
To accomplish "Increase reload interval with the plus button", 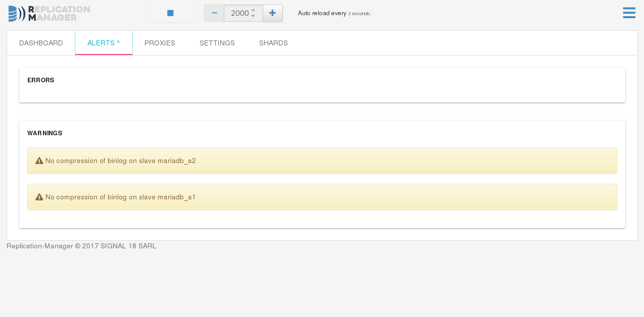I will (x=273, y=13).
